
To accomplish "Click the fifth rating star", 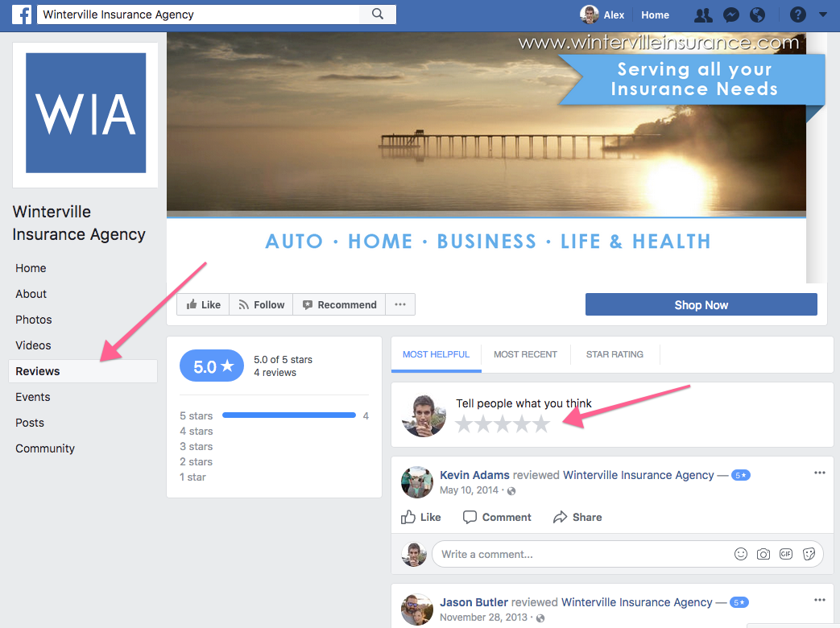I will 541,424.
